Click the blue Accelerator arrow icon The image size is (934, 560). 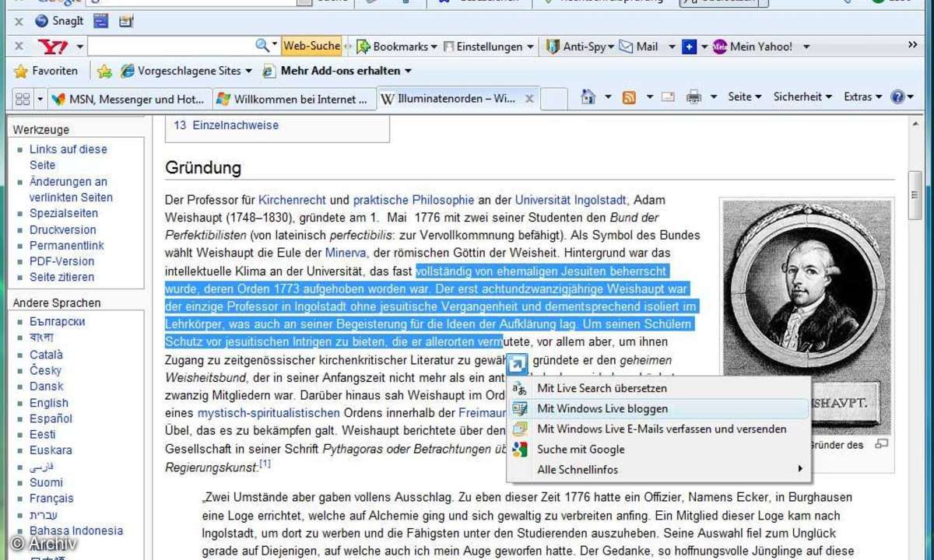[518, 362]
